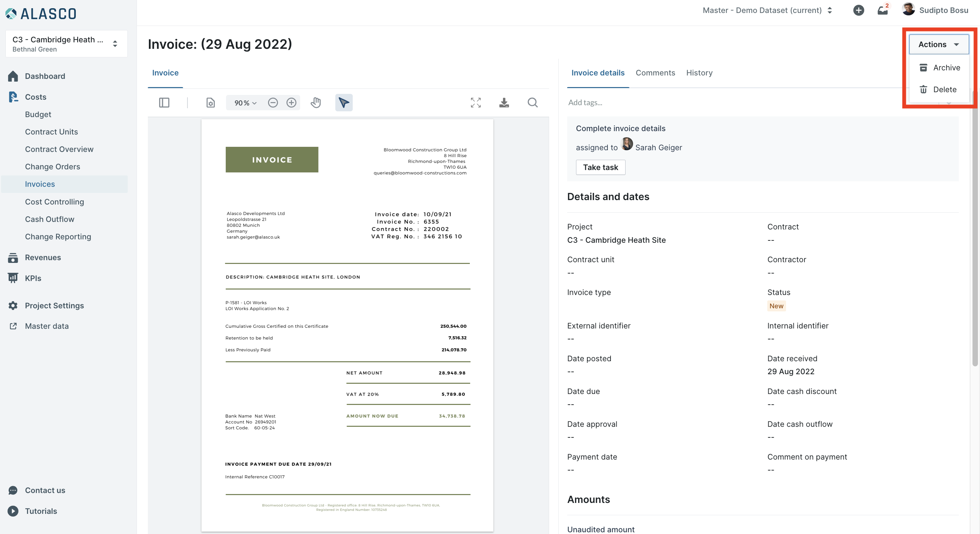Open the Costs section
The width and height of the screenshot is (980, 534).
(x=36, y=97)
